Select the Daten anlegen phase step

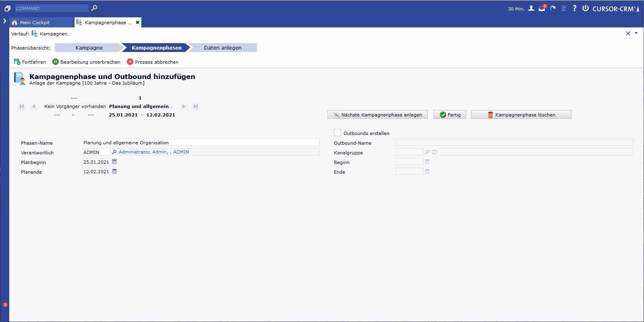tap(223, 48)
